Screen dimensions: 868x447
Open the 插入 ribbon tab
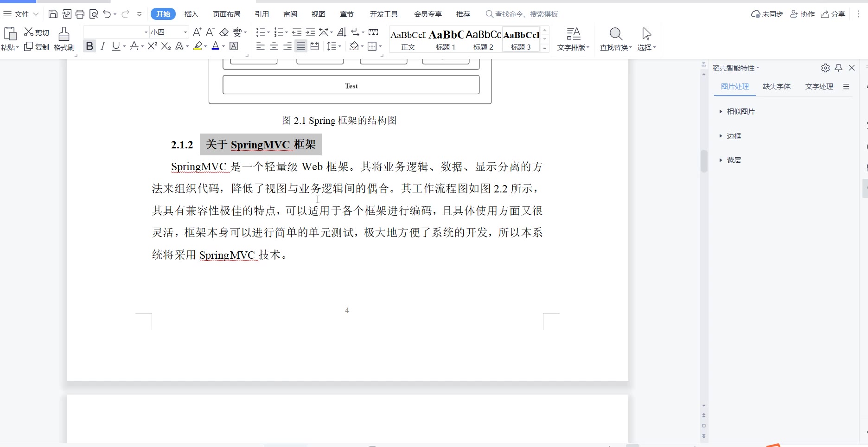point(191,14)
